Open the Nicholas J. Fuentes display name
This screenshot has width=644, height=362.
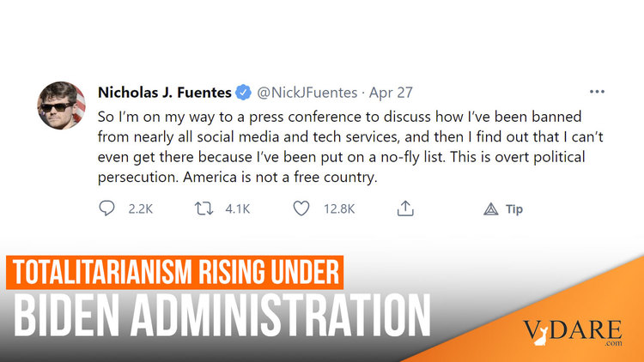tap(165, 92)
